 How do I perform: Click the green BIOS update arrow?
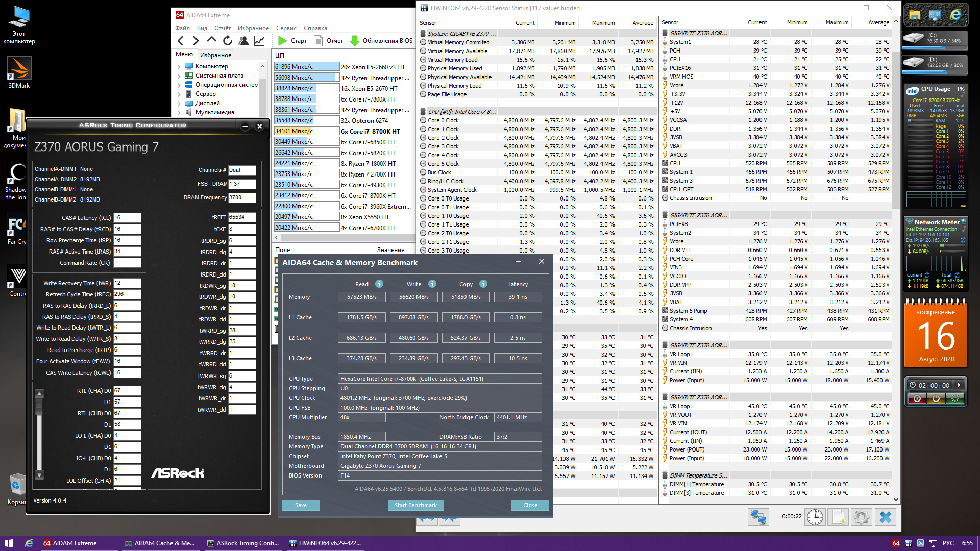[x=355, y=41]
